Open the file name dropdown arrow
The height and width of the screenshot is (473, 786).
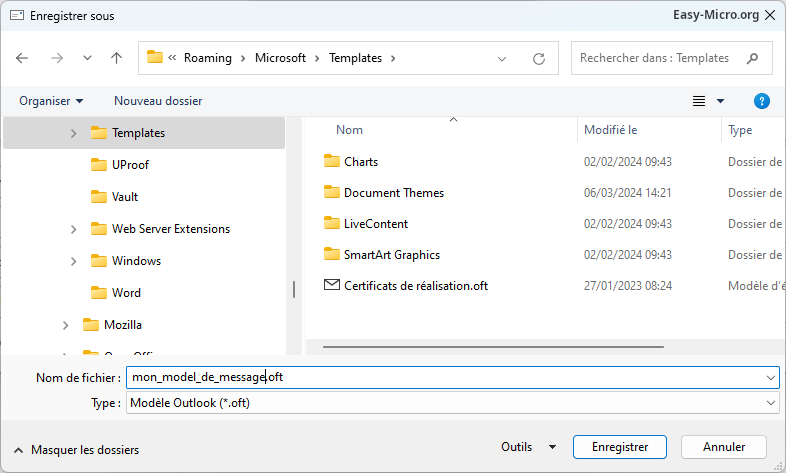pyautogui.click(x=771, y=378)
